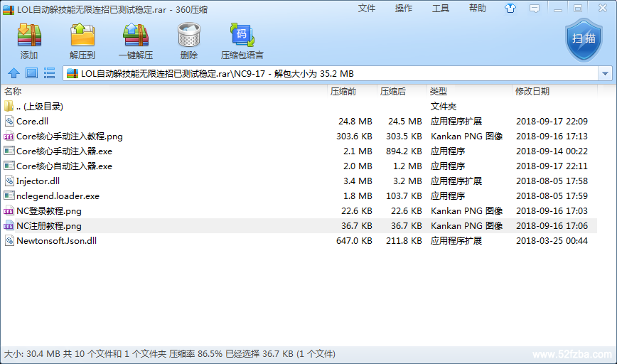Click the exe icon of Core核心自动注入器.exe
617x364 pixels.
point(9,166)
